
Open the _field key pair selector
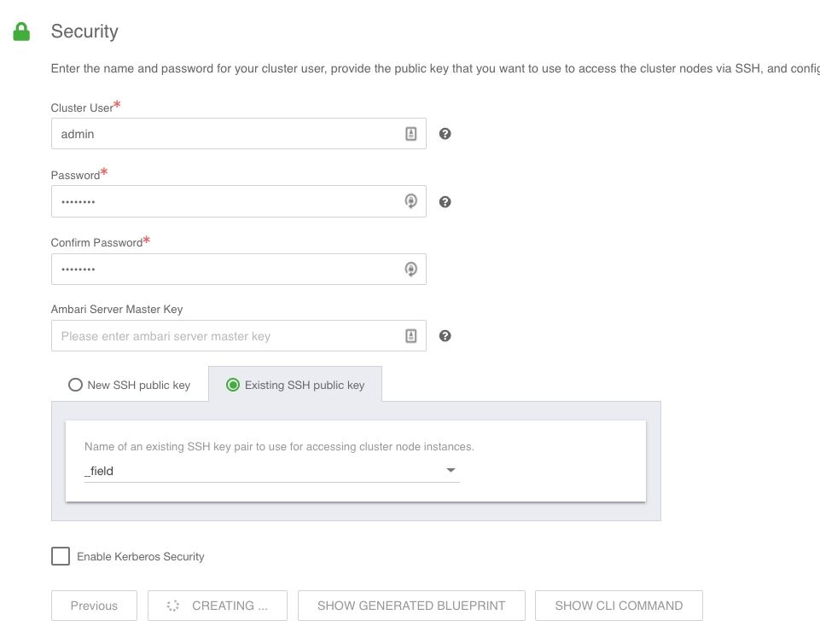pyautogui.click(x=265, y=470)
